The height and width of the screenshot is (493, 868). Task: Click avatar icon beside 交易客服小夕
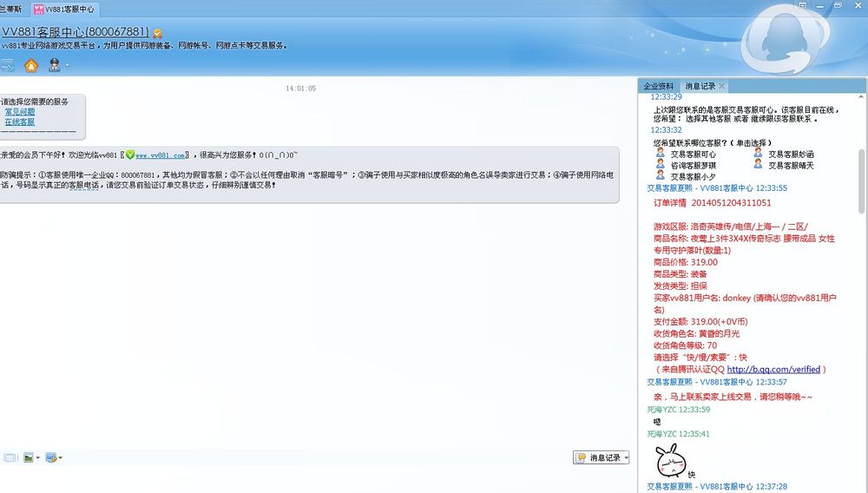(661, 174)
